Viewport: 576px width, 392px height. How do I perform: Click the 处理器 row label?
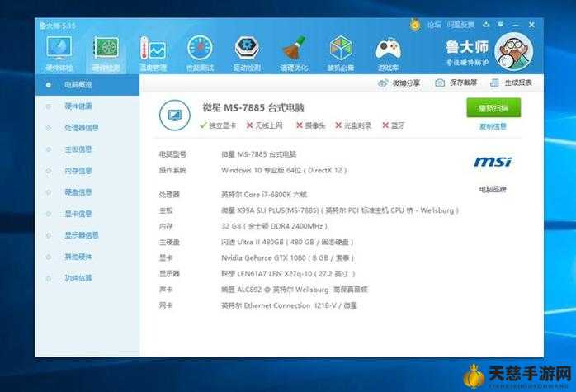169,195
